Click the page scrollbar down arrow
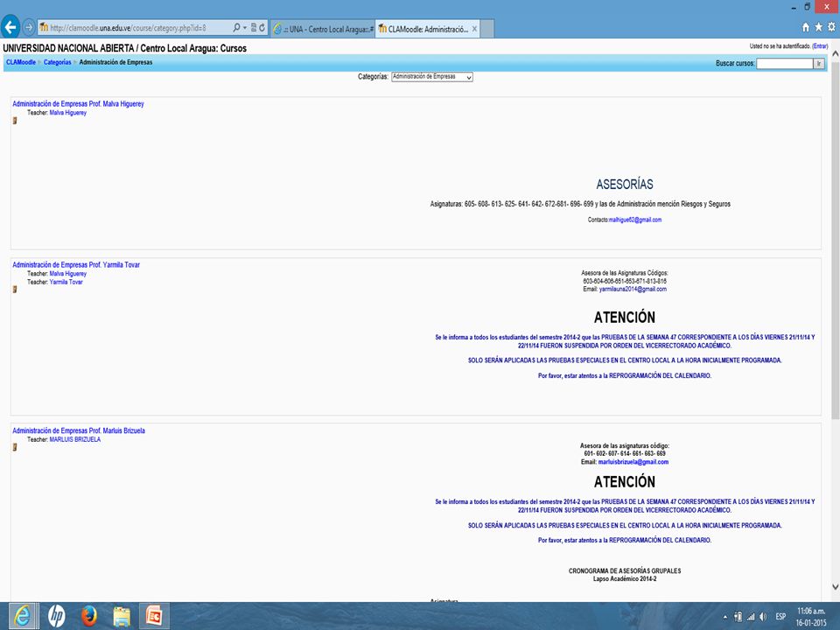Image resolution: width=840 pixels, height=630 pixels. (835, 587)
